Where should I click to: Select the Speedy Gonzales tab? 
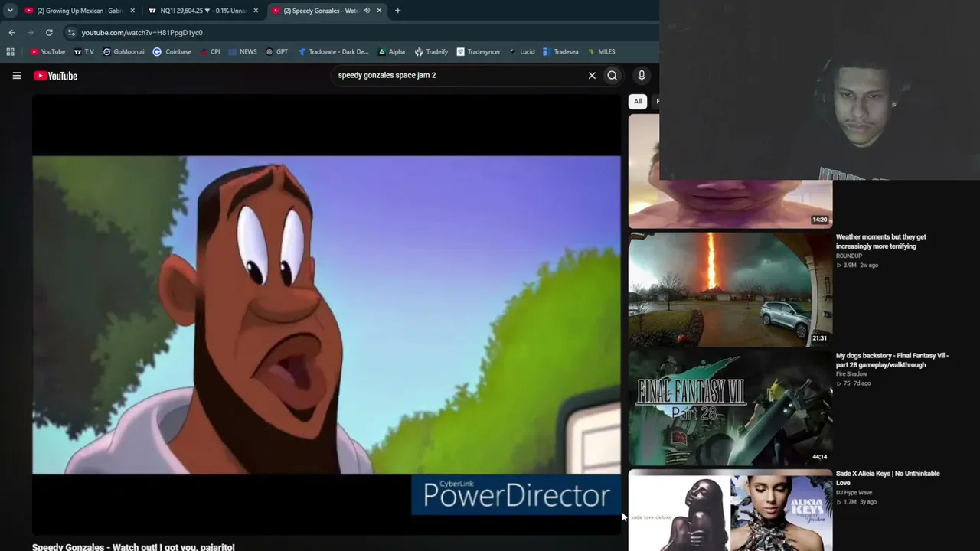[x=327, y=11]
